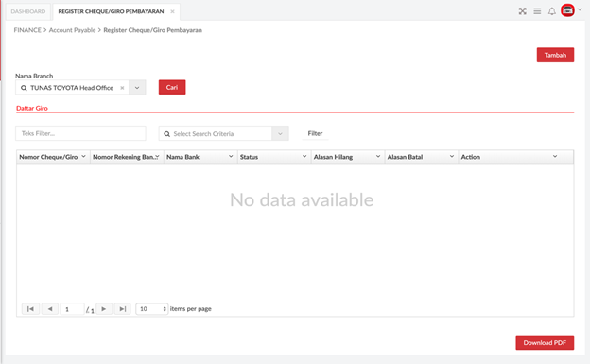
Task: Click the page number field
Action: coord(72,309)
